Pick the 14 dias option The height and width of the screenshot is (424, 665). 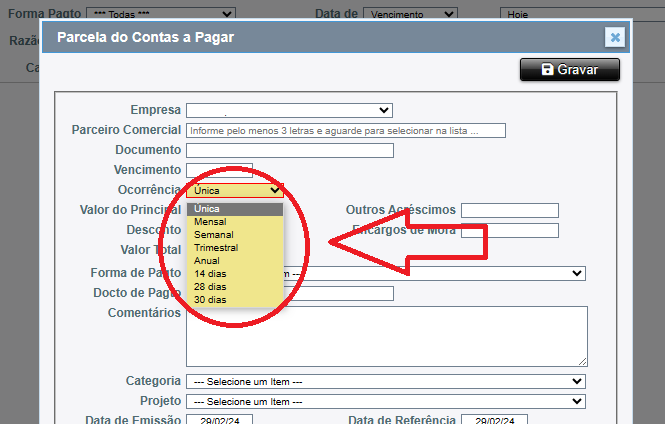[210, 274]
